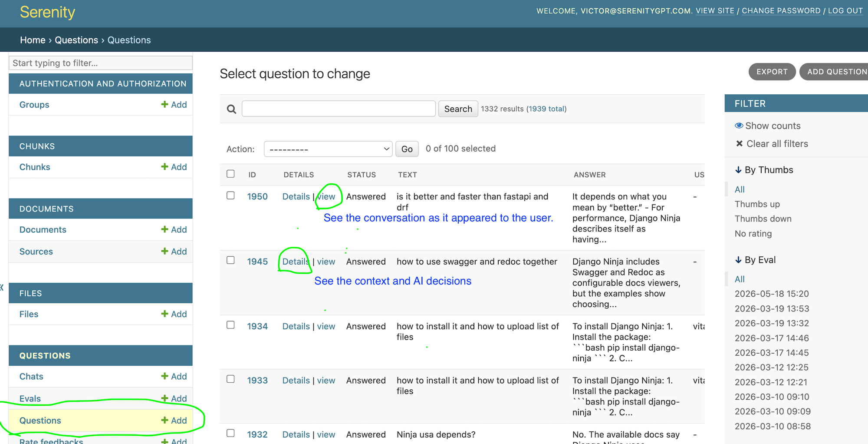
Task: Check the checkbox for question 1945
Action: click(231, 260)
